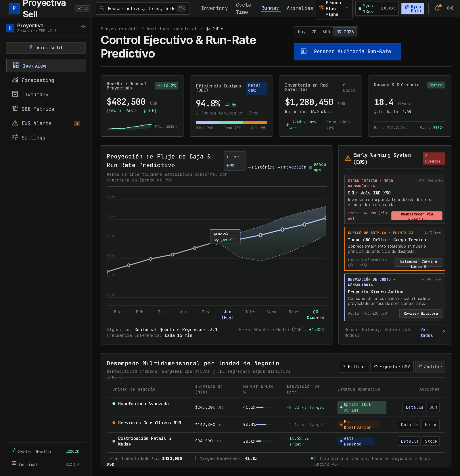Select the 30D time range
The height and width of the screenshot is (476, 460).
(x=326, y=32)
